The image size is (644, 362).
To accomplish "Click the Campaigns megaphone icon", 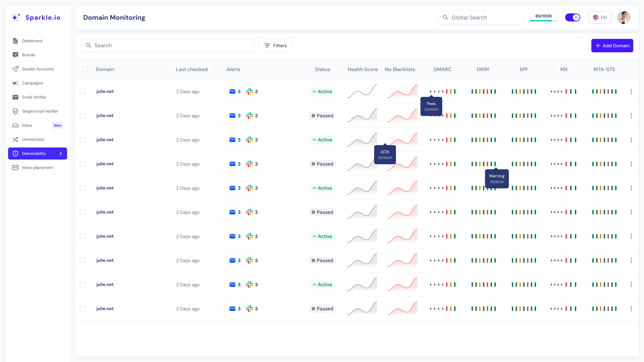I will coord(15,83).
